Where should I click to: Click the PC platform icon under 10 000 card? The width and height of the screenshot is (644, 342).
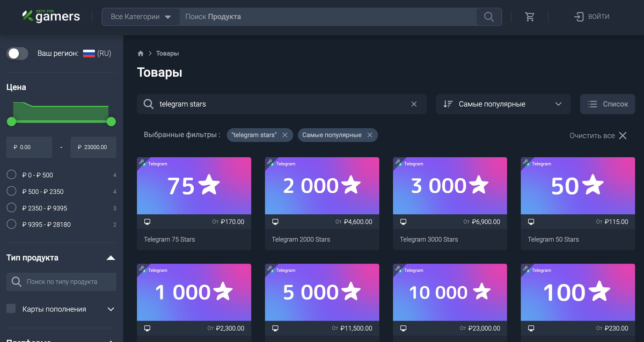point(403,328)
